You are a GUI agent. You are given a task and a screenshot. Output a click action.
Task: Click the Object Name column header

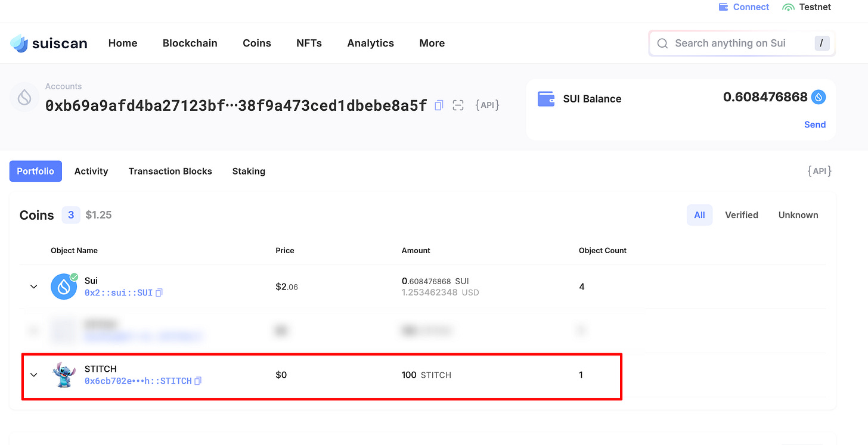tap(75, 250)
